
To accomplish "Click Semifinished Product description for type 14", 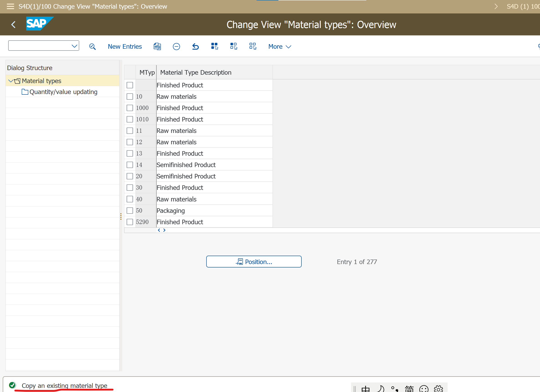I will (214, 165).
